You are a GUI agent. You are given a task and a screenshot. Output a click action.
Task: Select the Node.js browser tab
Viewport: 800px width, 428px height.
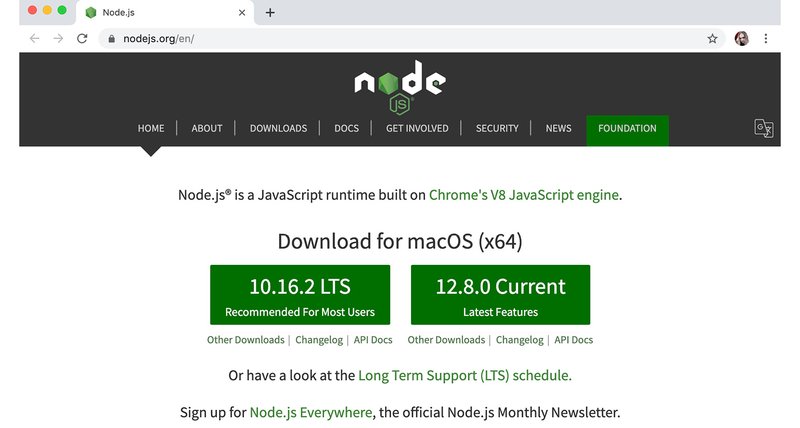tap(163, 13)
